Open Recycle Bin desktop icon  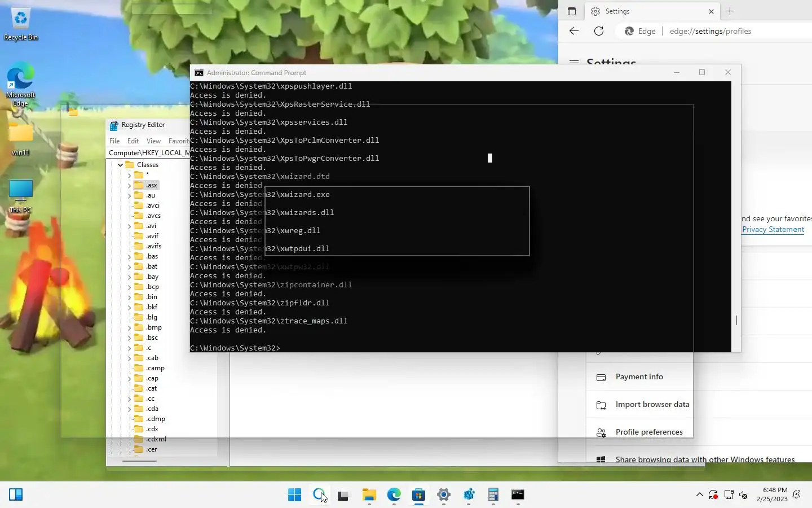point(21,25)
